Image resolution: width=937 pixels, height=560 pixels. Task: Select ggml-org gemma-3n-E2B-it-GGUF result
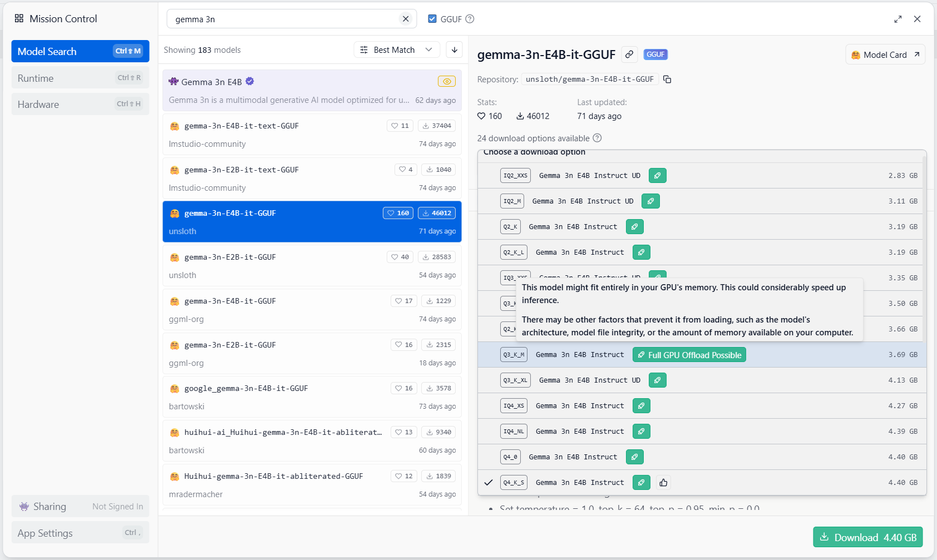(312, 354)
